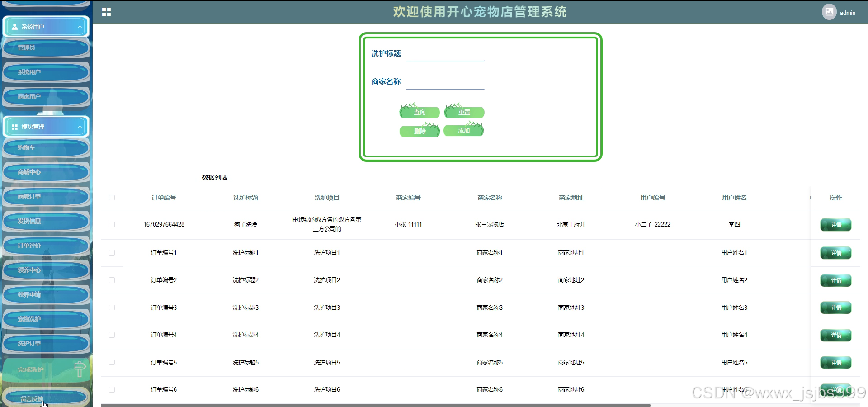Click the 模块管理 grid icon in the sidebar
This screenshot has height=407, width=868.
pyautogui.click(x=14, y=127)
